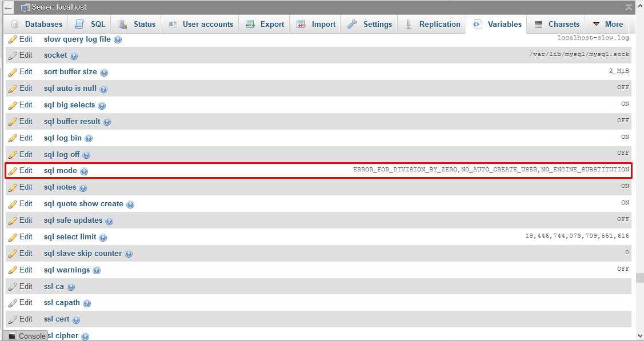The width and height of the screenshot is (644, 341).
Task: Open the Console panel
Action: coord(27,336)
